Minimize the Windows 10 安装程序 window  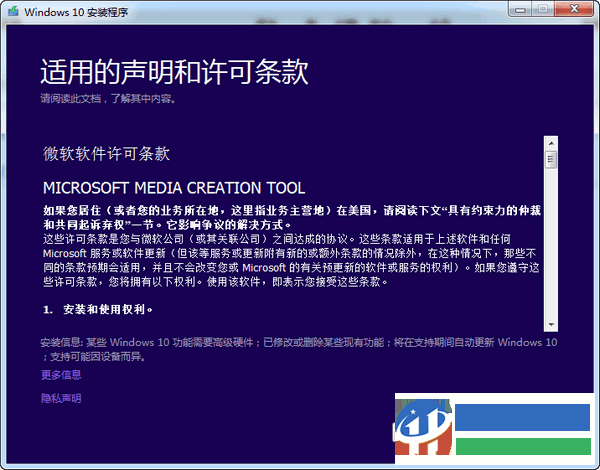pos(520,9)
